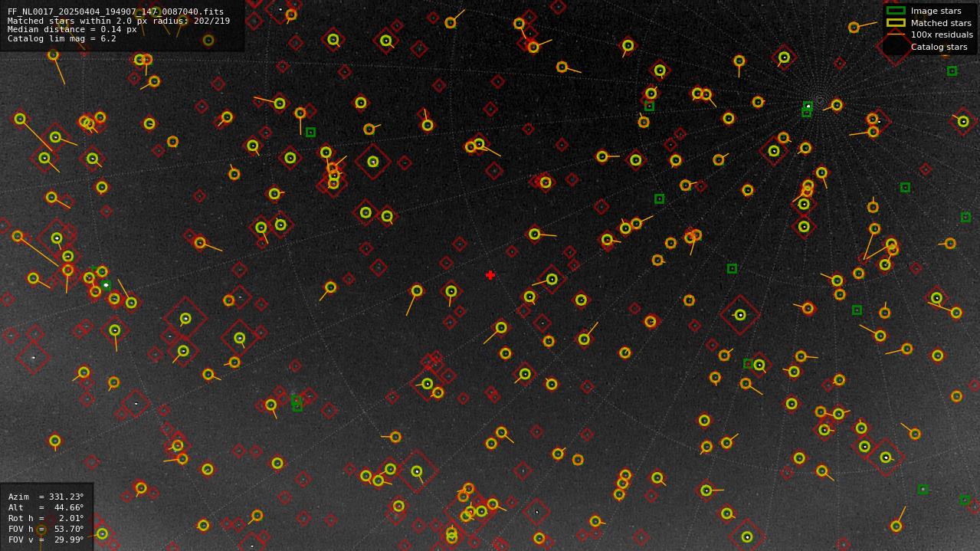980x551 pixels.
Task: Click the FF_NL0017 .fits file name text
Action: coord(116,11)
